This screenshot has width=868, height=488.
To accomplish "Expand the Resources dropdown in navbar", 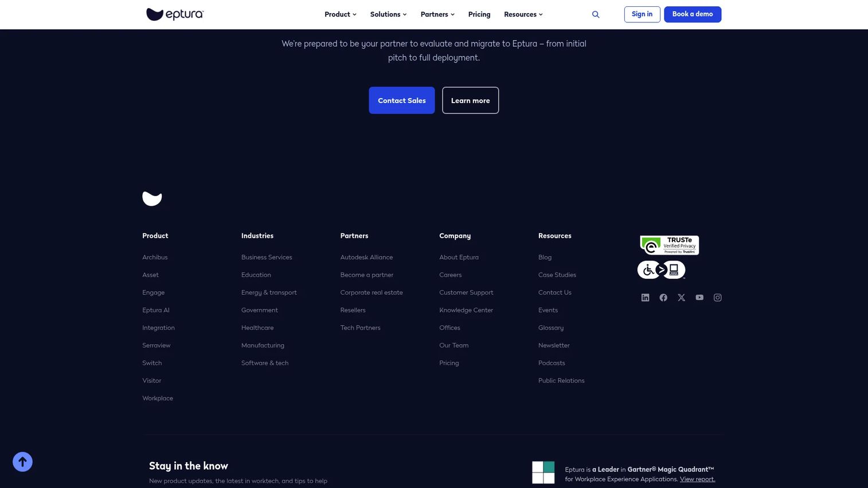I will click(x=523, y=14).
